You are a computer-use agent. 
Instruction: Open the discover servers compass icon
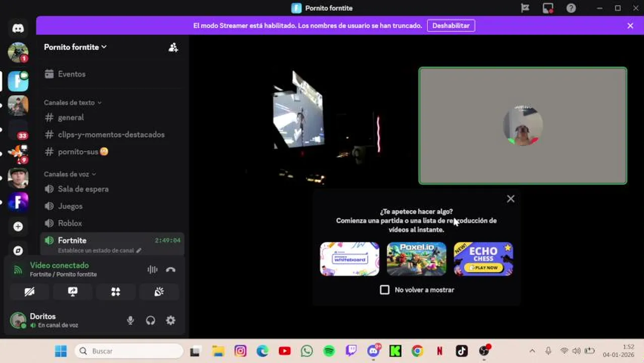18,250
